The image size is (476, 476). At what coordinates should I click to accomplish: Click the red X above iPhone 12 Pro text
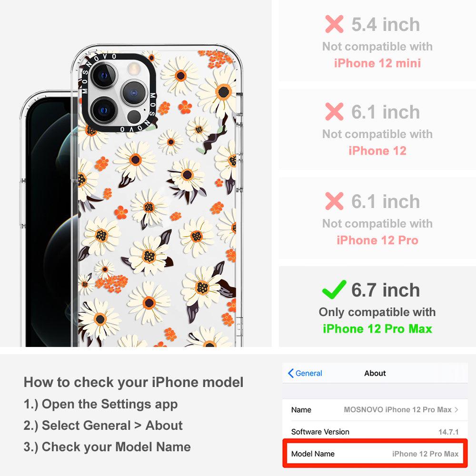[x=334, y=201]
